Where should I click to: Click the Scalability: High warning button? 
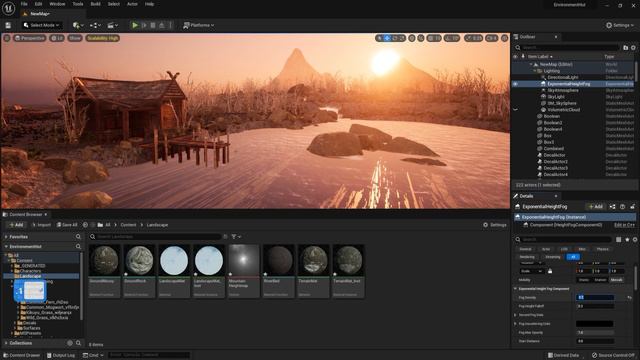coord(102,38)
